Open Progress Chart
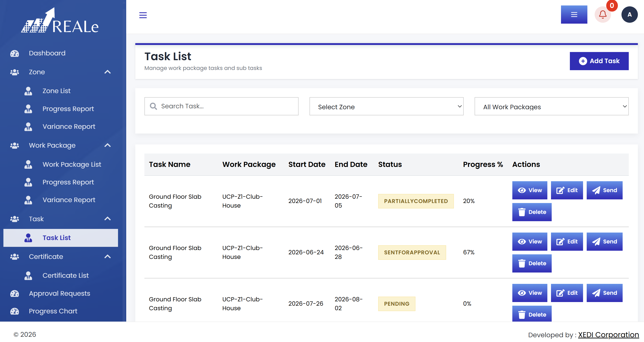The height and width of the screenshot is (342, 644). click(53, 311)
